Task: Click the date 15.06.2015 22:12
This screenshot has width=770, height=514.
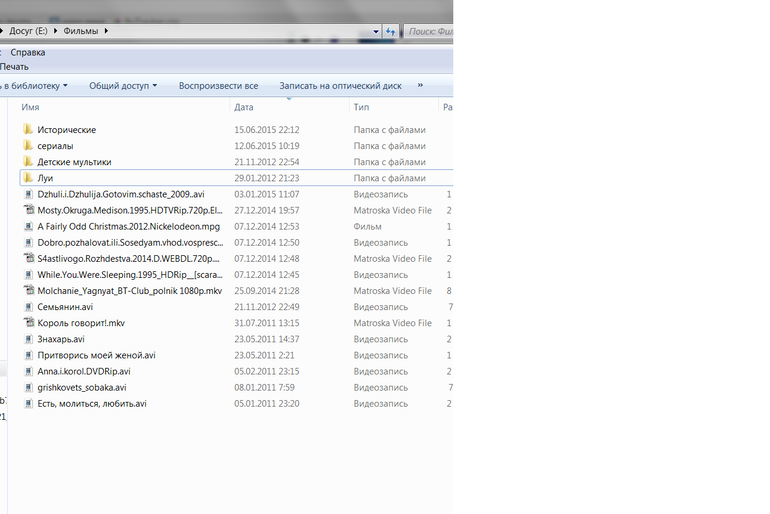Action: (x=267, y=130)
